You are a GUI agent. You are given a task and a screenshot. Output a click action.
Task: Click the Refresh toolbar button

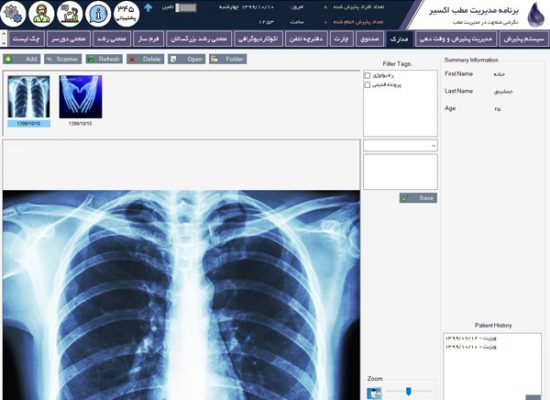(x=104, y=59)
